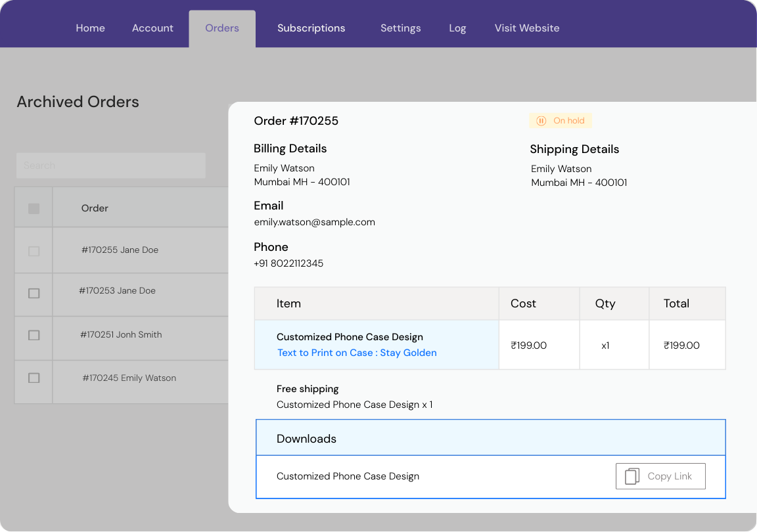This screenshot has width=757, height=532.
Task: Open order #170253 Jane Doe row
Action: pyautogui.click(x=118, y=291)
